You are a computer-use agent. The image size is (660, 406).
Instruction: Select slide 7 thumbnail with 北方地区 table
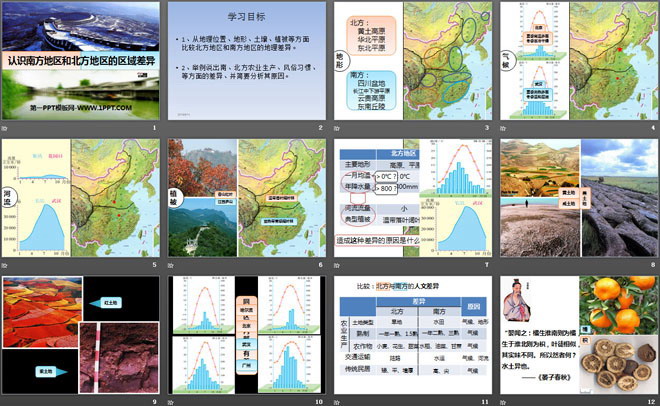click(413, 198)
